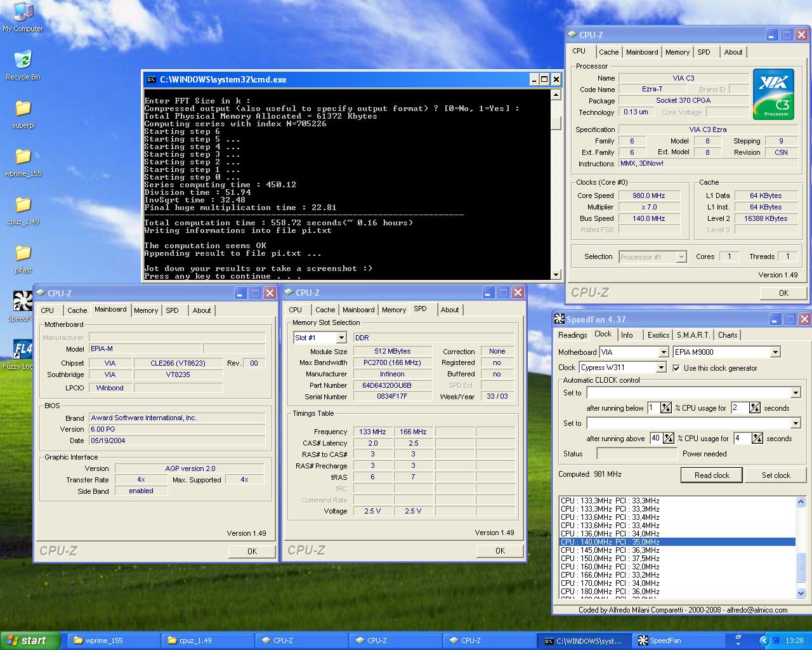Click the SpeedFan title bar fan icon
The width and height of the screenshot is (812, 650).
point(559,319)
